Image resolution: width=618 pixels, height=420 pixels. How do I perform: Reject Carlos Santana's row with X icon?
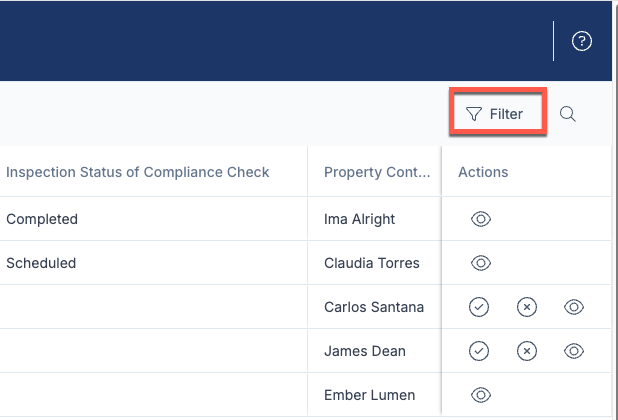[x=527, y=307]
